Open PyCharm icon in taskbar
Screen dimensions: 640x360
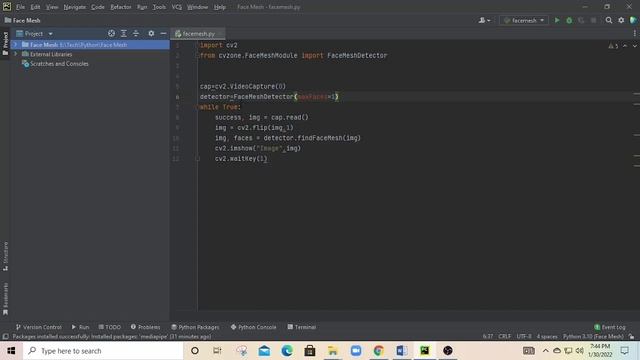click(x=424, y=351)
